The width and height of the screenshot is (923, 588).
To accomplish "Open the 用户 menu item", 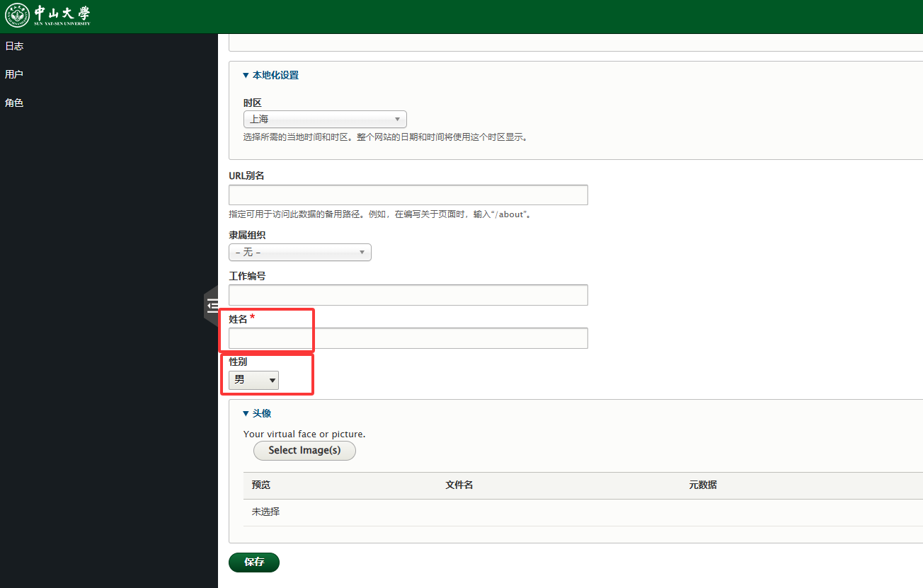I will pyautogui.click(x=14, y=74).
